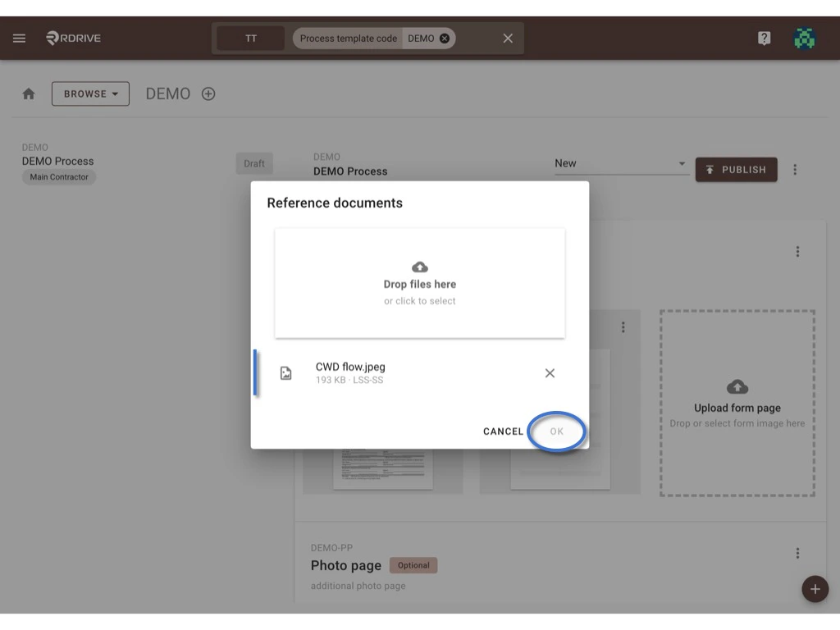Open the New status dropdown
Viewport: 840px width, 630px height.
(x=620, y=163)
